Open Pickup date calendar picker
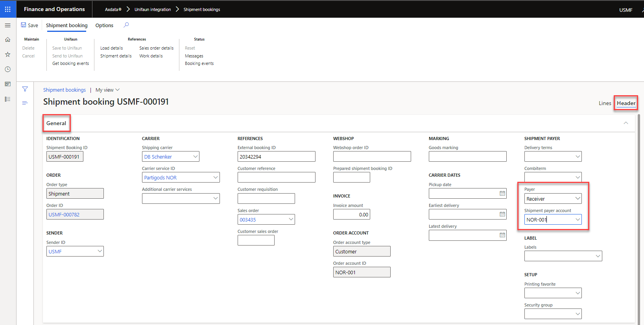Viewport: 644px width, 325px height. [502, 193]
